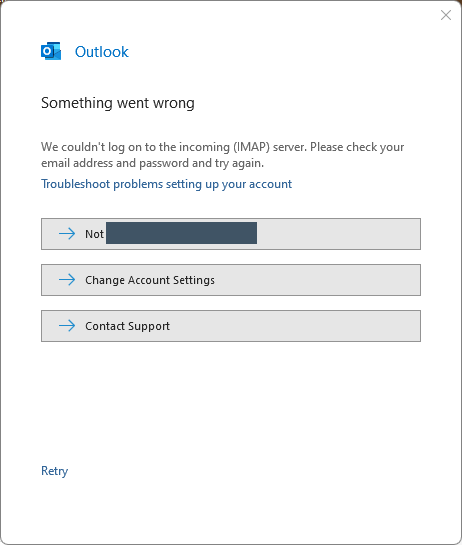
Task: Choose the Change Account Settings option
Action: coord(231,280)
